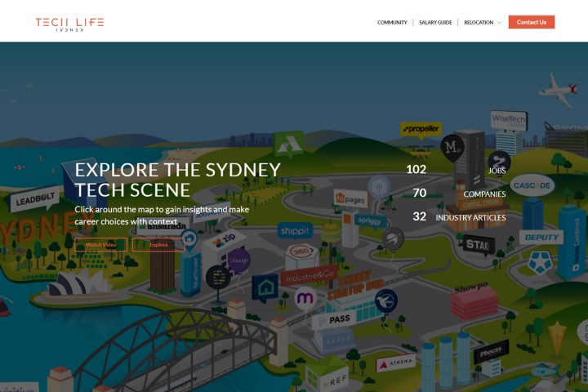
Task: Select the WiseTech map billboard
Action: pos(509,120)
